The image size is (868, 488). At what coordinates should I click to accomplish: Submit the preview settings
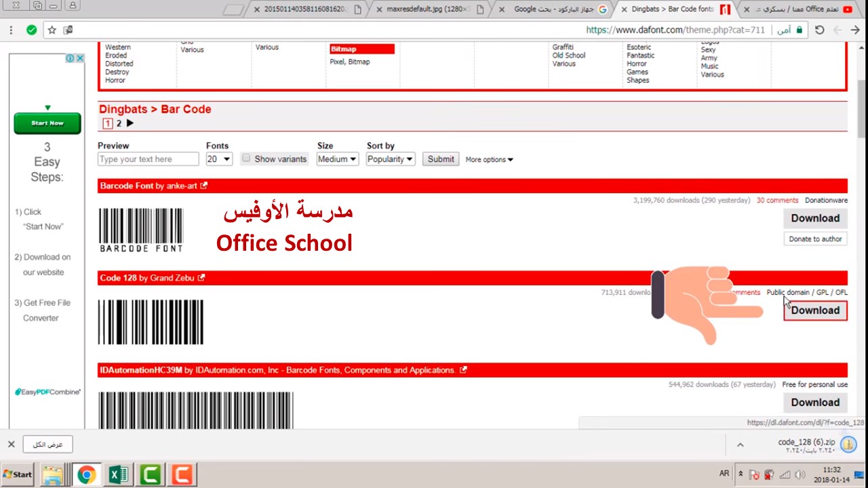[441, 159]
